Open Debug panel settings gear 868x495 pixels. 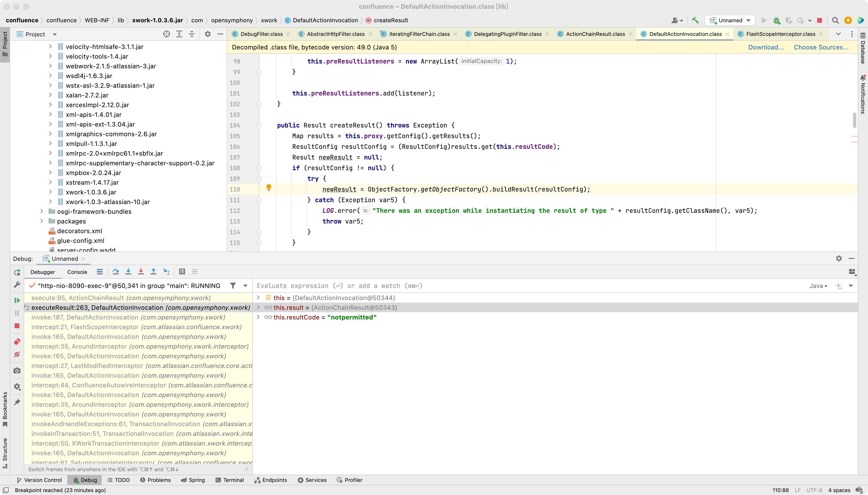[839, 259]
